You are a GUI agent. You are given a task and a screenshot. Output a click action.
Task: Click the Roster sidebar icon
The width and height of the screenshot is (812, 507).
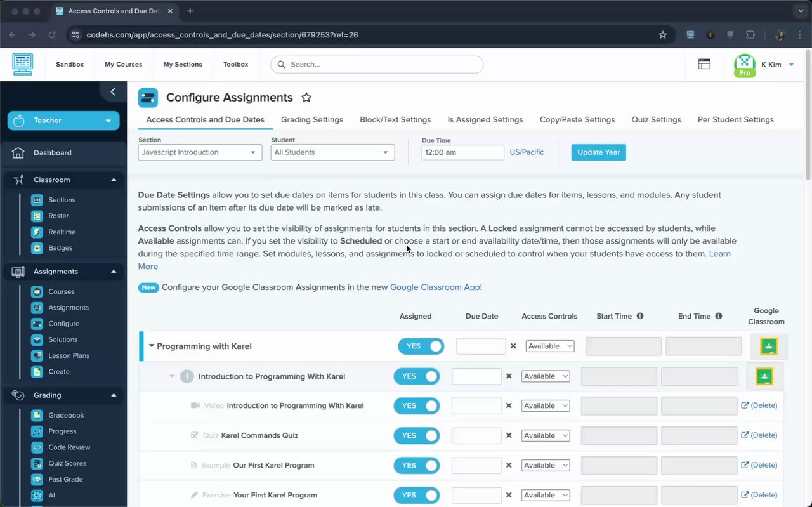[37, 216]
